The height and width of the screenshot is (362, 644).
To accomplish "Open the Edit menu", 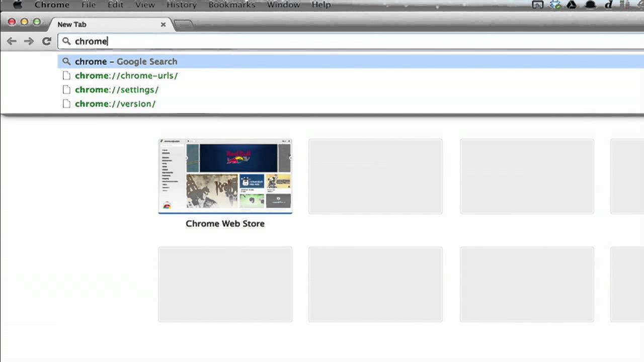I will (115, 5).
